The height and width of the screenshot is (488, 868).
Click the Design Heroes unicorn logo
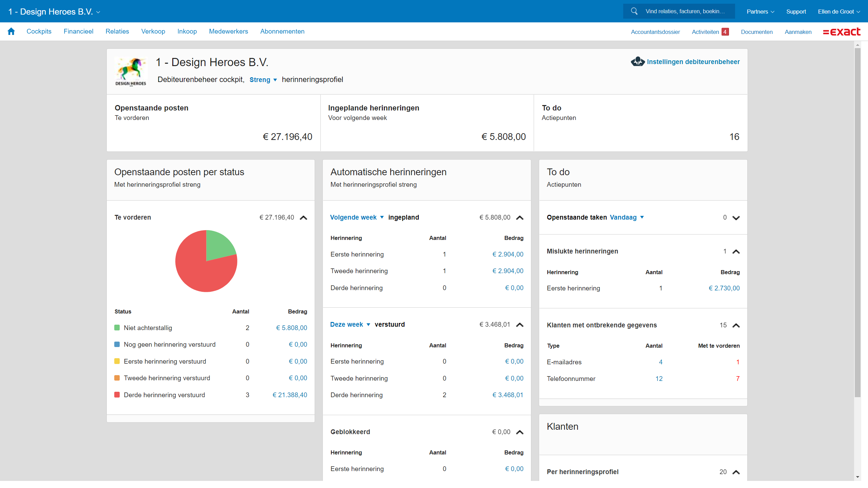(x=131, y=71)
